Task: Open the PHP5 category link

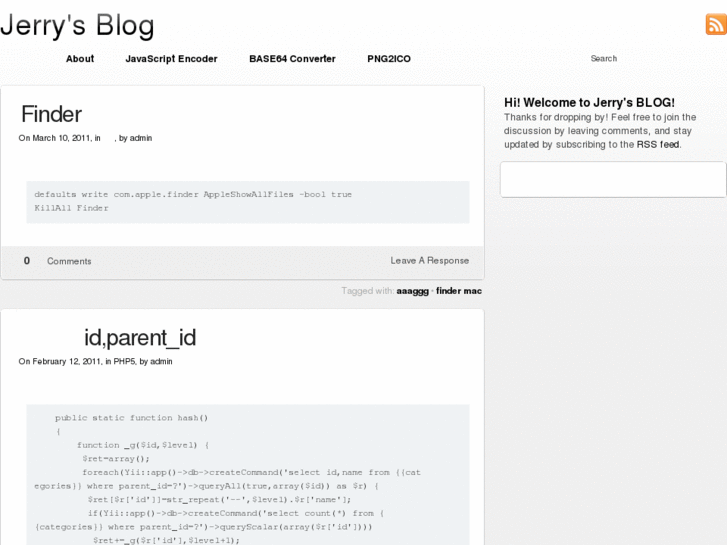Action: 125,361
